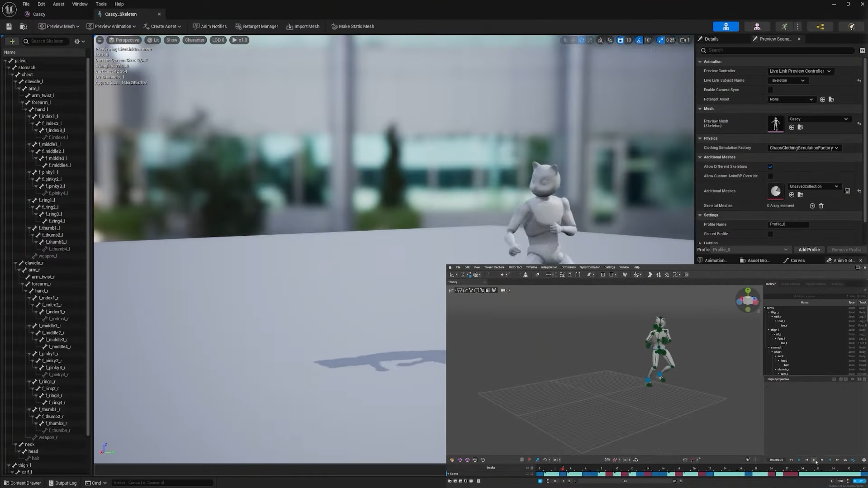Open Live Link Subject Name skeleton dropdown

click(788, 81)
